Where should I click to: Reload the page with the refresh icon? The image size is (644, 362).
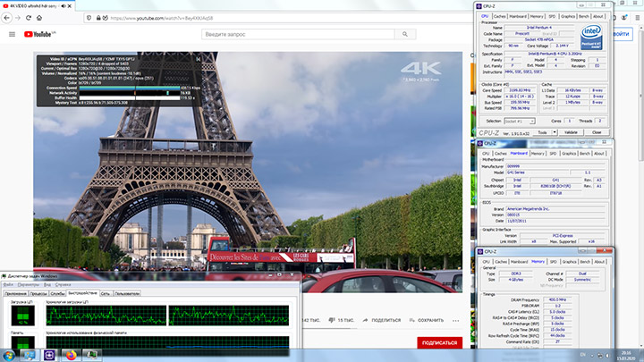click(x=29, y=18)
